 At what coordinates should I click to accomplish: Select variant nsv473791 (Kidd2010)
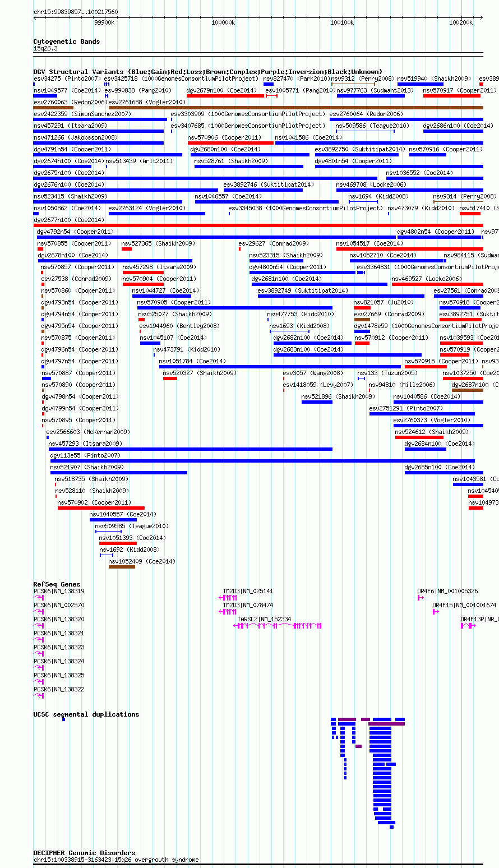[x=187, y=349]
